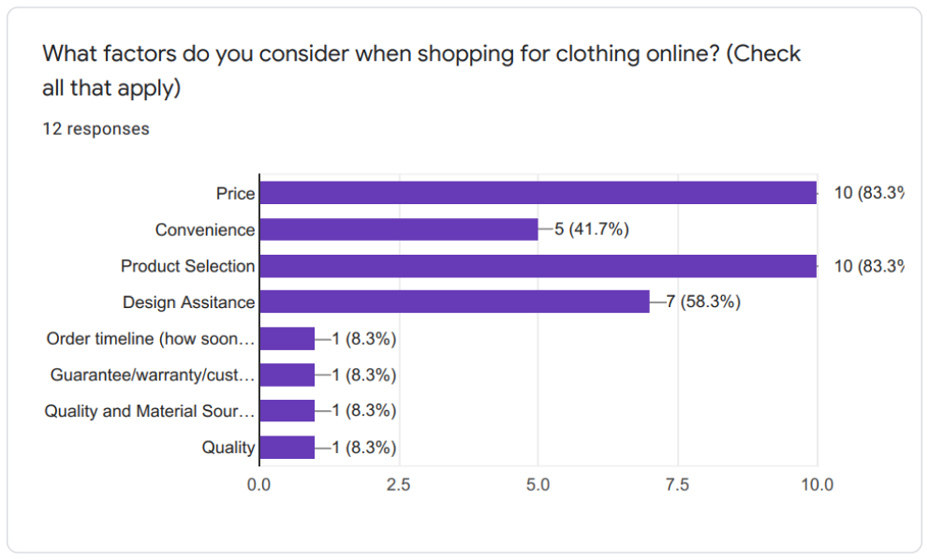Viewport: 929px width, 560px height.
Task: Click the 5.0 axis tick label
Action: pos(538,485)
